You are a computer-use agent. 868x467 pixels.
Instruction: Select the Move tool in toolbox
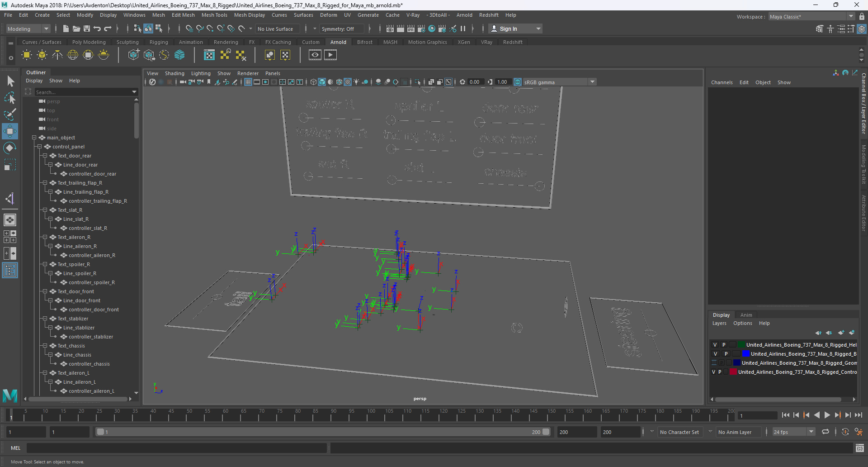tap(10, 131)
